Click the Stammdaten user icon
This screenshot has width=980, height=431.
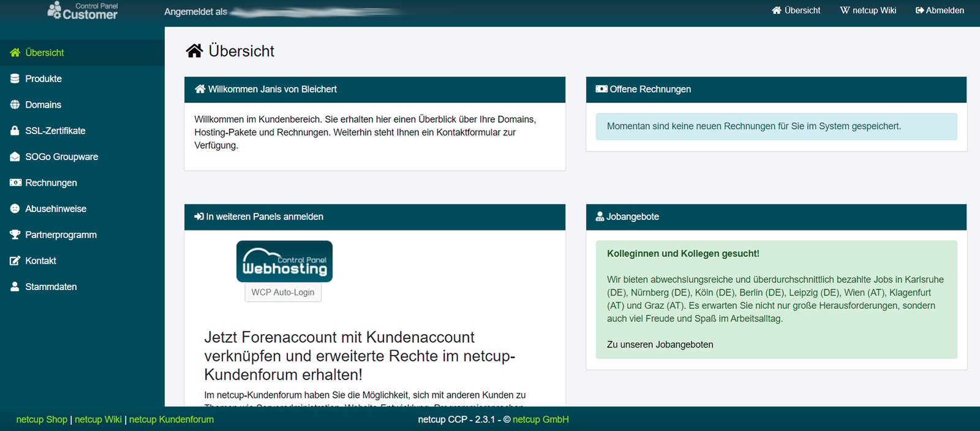(x=15, y=287)
